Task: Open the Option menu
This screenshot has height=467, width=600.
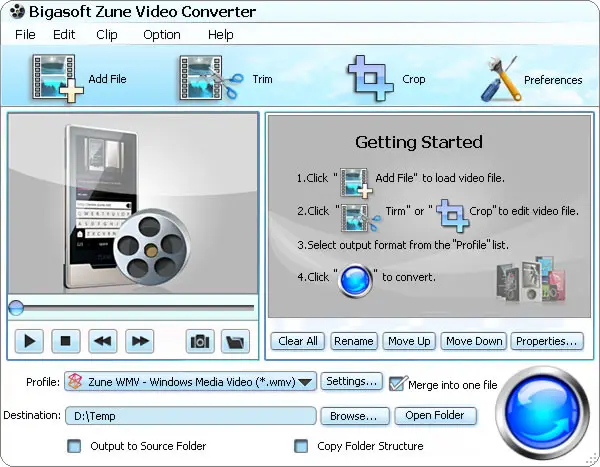Action: pyautogui.click(x=162, y=34)
